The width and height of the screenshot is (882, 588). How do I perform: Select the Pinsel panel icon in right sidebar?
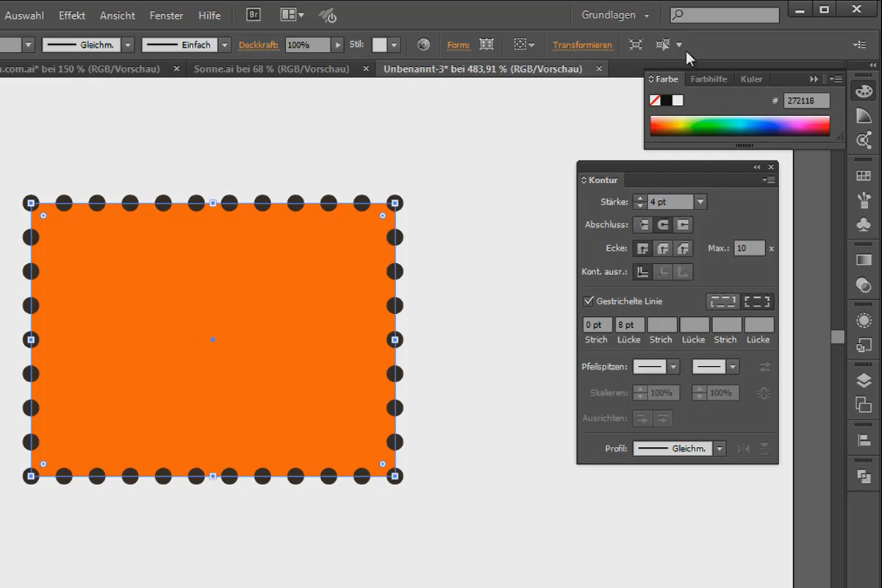[x=863, y=199]
